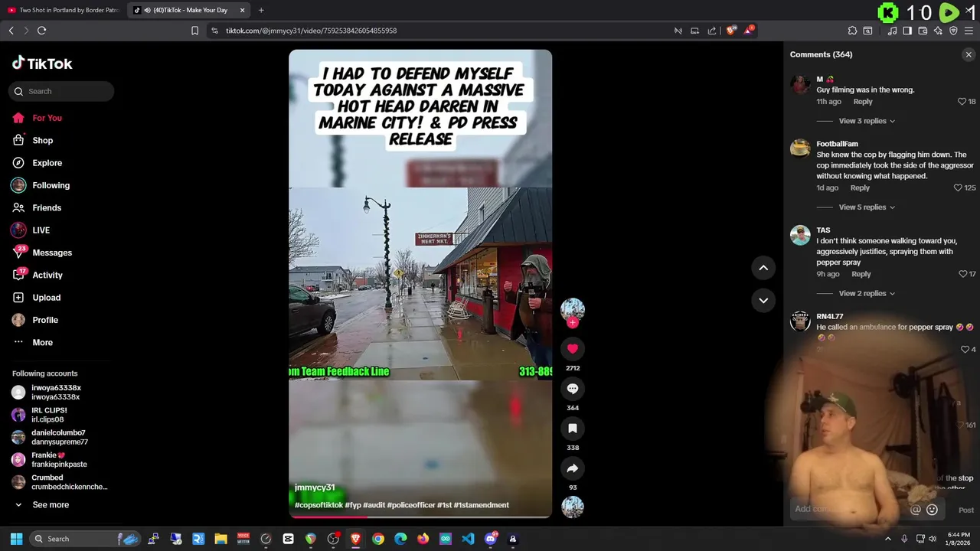The width and height of the screenshot is (980, 551).
Task: Switch to Two Shot in Portland tab
Action: point(64,10)
